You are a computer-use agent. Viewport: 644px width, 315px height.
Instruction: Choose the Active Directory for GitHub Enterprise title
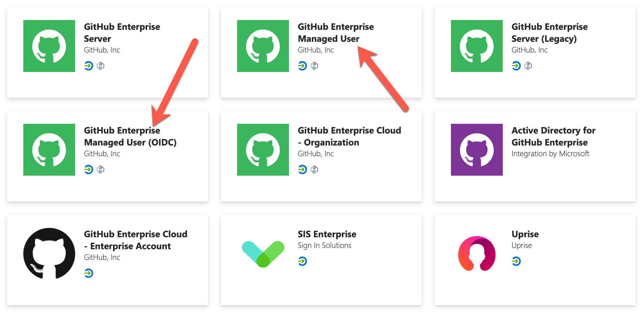tap(554, 136)
